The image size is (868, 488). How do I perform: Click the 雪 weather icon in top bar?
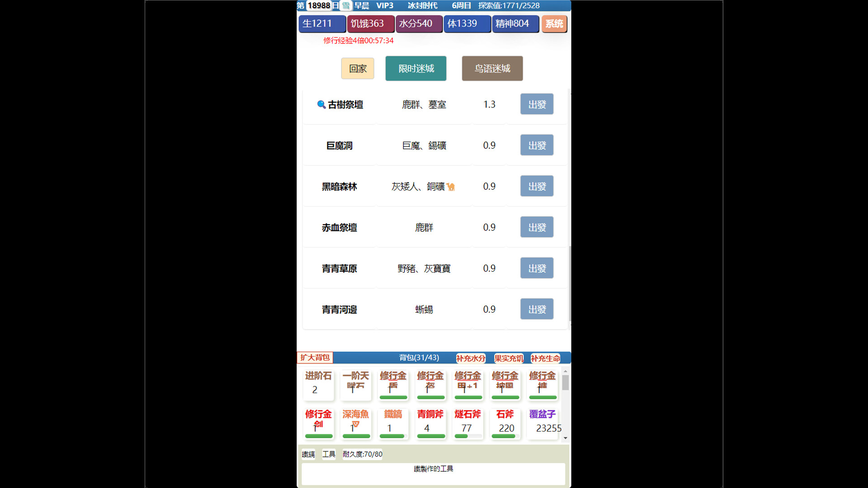tap(345, 5)
